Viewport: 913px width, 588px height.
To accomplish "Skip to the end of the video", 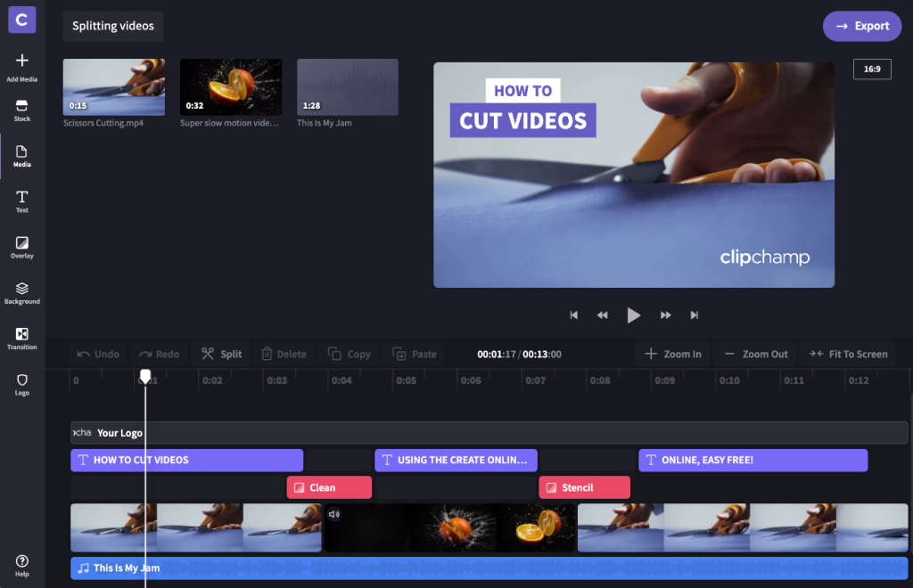I will click(694, 314).
